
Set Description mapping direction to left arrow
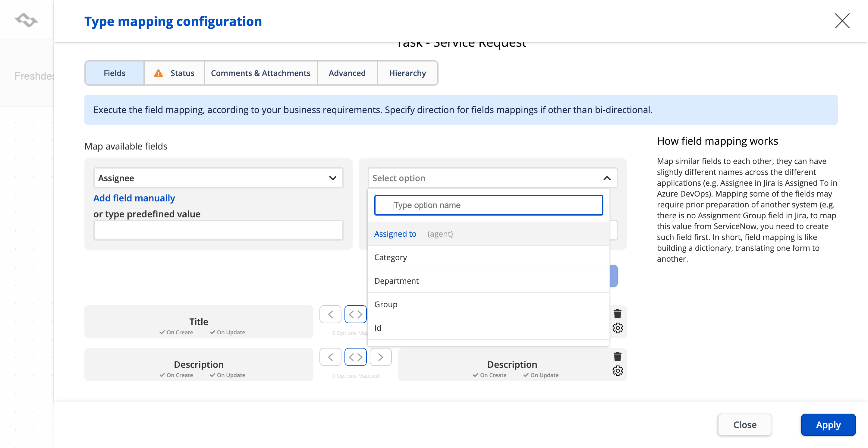[330, 357]
